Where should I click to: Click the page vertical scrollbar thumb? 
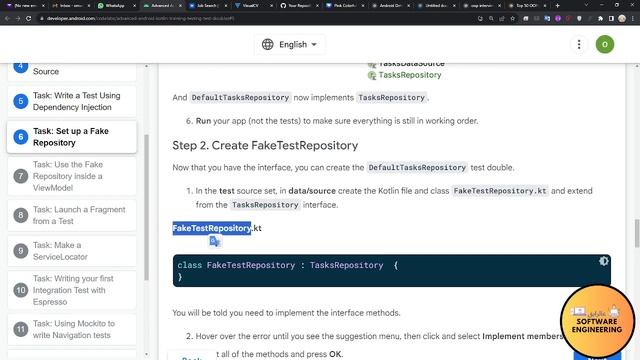[637, 233]
